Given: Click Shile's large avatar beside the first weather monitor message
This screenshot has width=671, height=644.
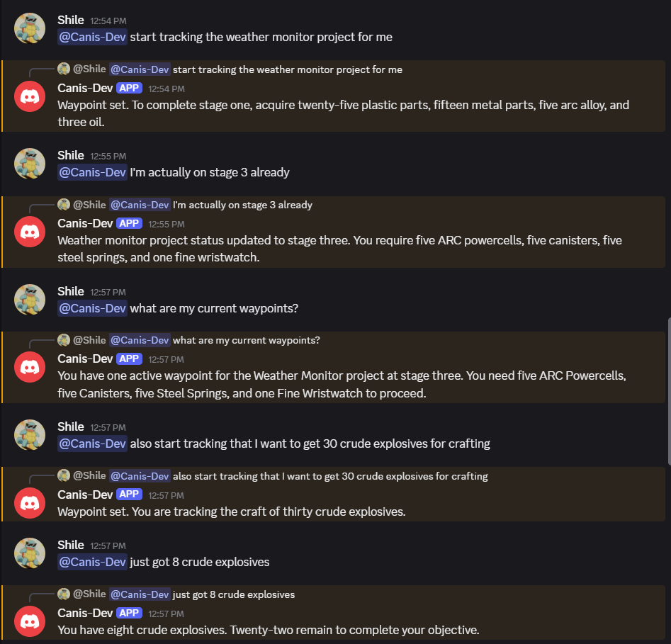Looking at the screenshot, I should click(29, 28).
